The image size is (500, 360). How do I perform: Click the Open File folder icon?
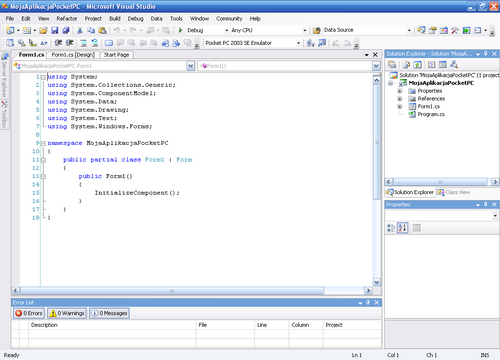(43, 30)
